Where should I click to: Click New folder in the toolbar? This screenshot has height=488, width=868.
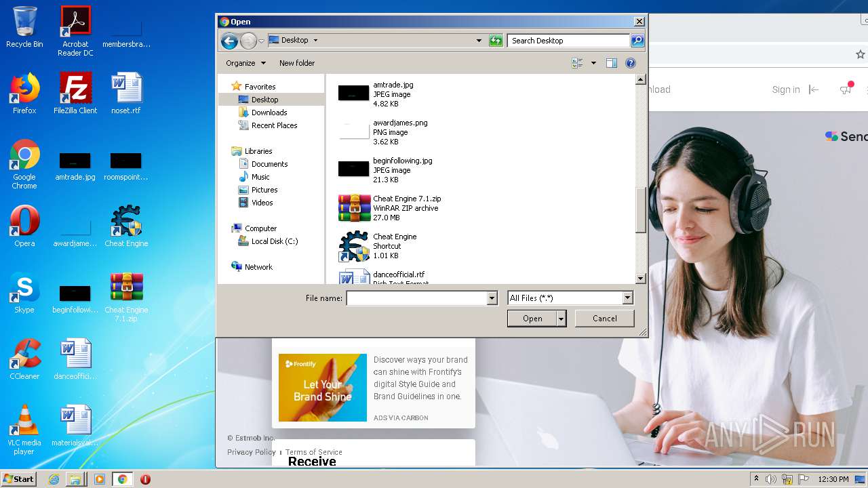[x=297, y=63]
